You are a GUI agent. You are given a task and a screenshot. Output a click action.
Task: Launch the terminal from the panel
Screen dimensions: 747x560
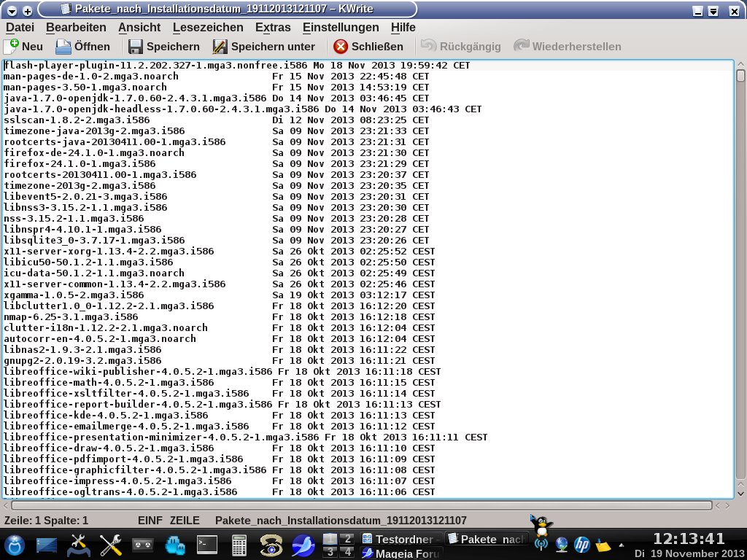207,545
